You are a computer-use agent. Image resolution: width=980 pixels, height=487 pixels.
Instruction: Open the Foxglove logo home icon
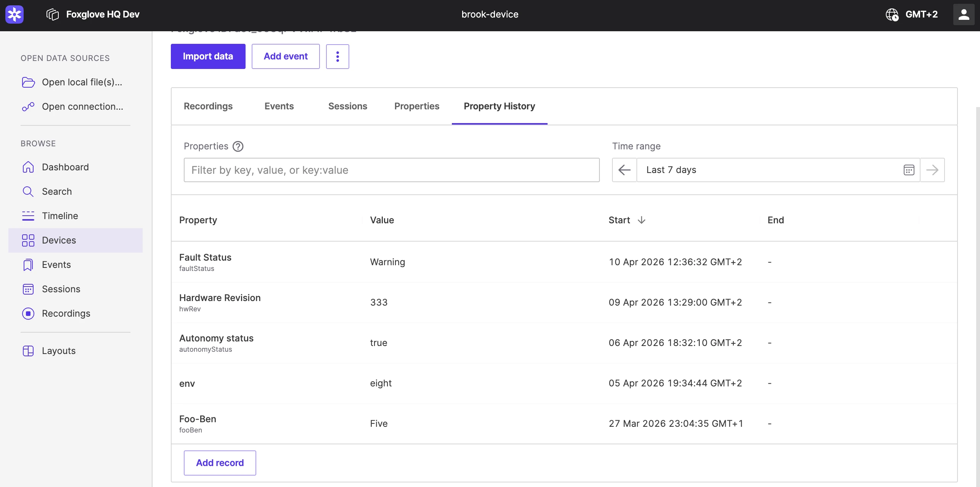pyautogui.click(x=14, y=14)
